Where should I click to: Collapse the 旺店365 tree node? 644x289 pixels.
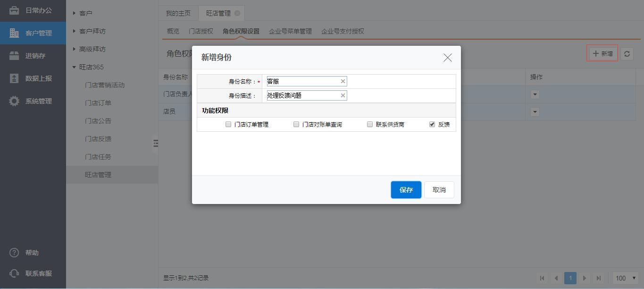click(x=74, y=67)
